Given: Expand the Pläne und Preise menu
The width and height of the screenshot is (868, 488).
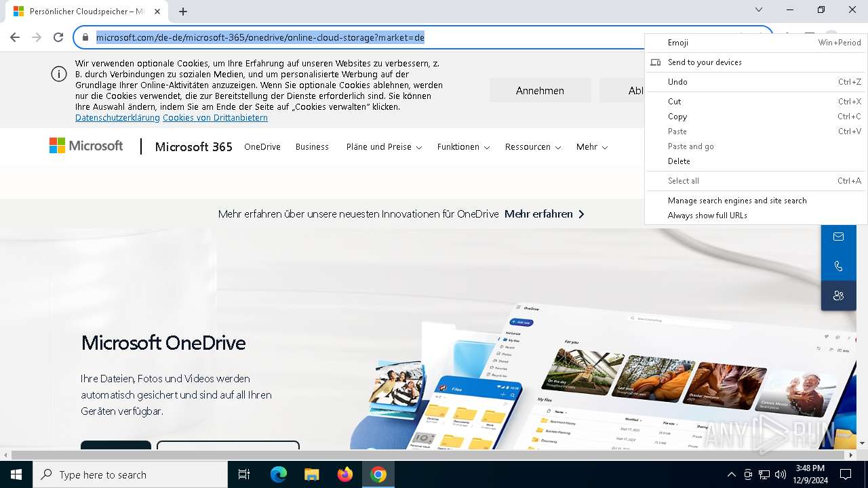Looking at the screenshot, I should tap(384, 146).
